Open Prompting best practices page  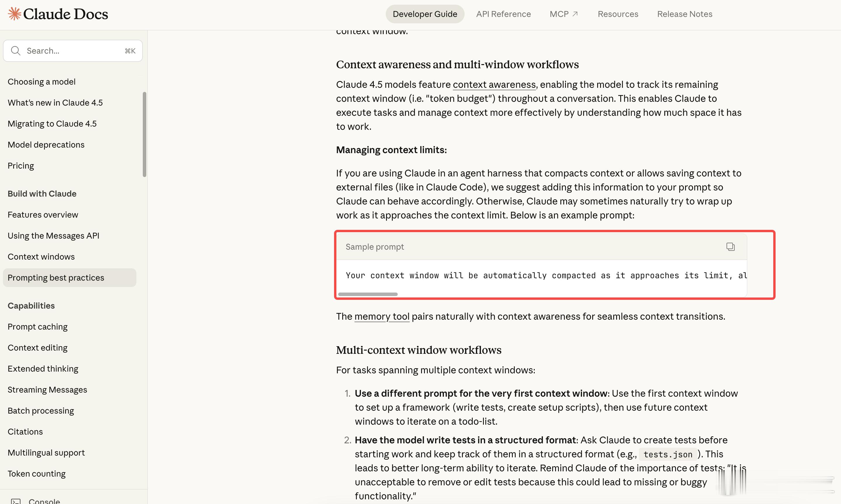(x=56, y=278)
